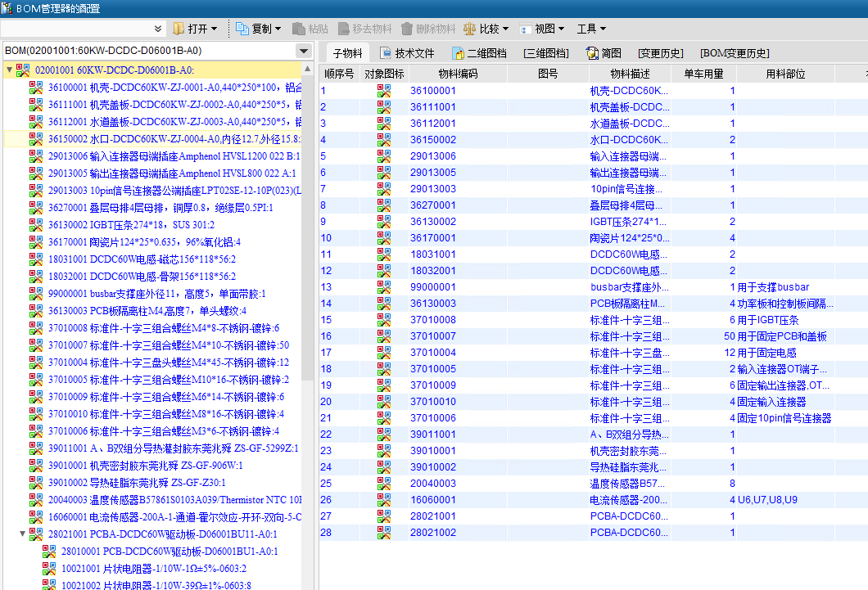Screen dimensions: 868x590
Task: Click material code link 28021002
Action: (x=433, y=533)
